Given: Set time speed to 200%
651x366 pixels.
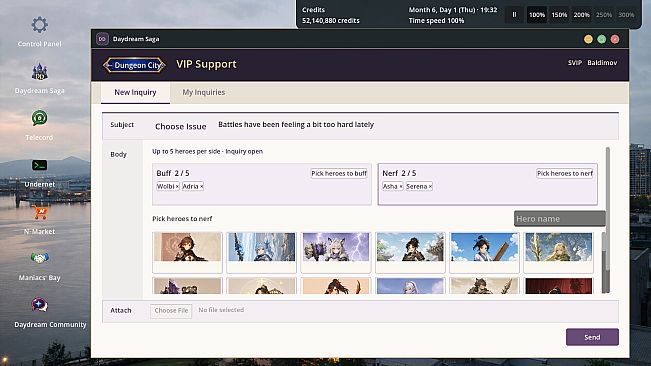Looking at the screenshot, I should click(x=581, y=15).
